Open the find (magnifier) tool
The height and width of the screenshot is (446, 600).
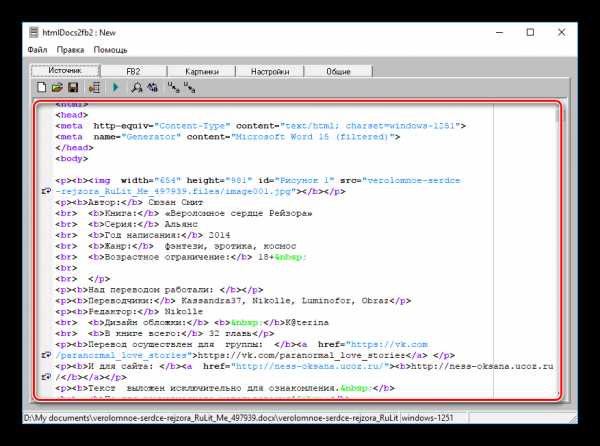[136, 88]
